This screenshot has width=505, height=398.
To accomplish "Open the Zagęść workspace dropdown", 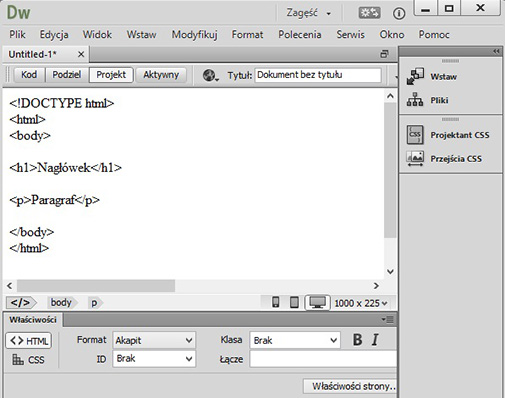I will tap(308, 13).
